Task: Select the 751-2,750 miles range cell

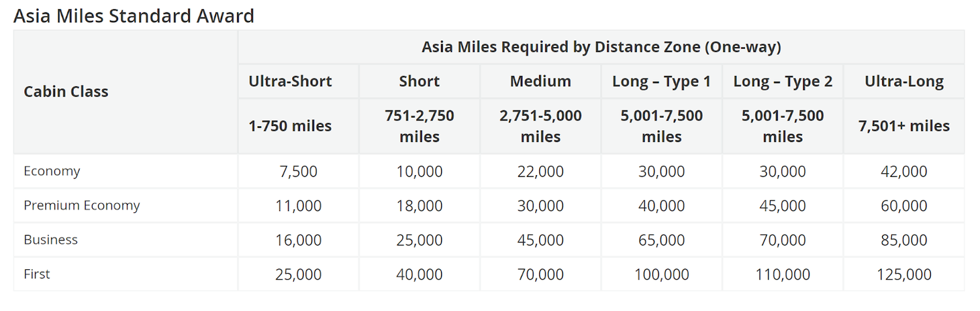Action: [x=419, y=126]
